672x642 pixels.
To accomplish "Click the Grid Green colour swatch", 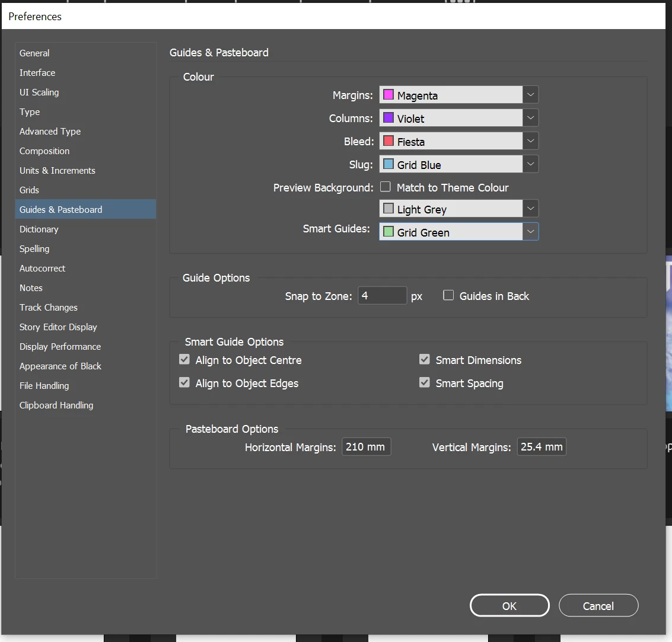I will coord(388,232).
